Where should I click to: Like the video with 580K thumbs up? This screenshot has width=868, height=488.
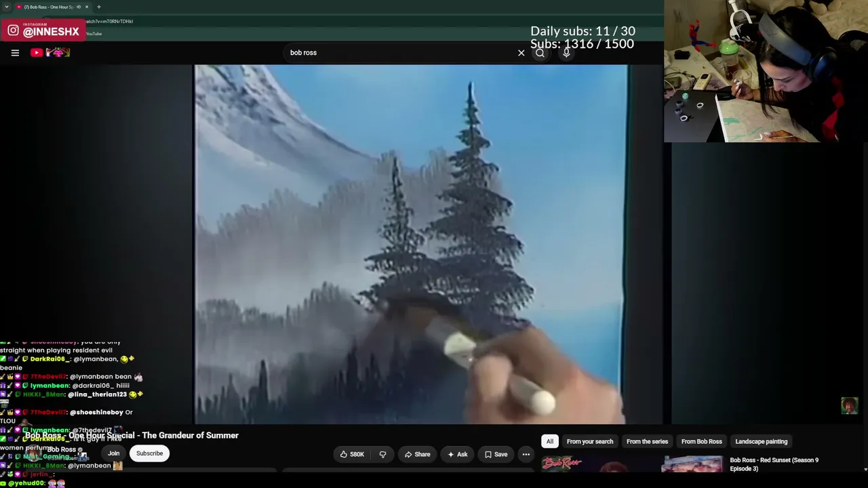coord(352,454)
